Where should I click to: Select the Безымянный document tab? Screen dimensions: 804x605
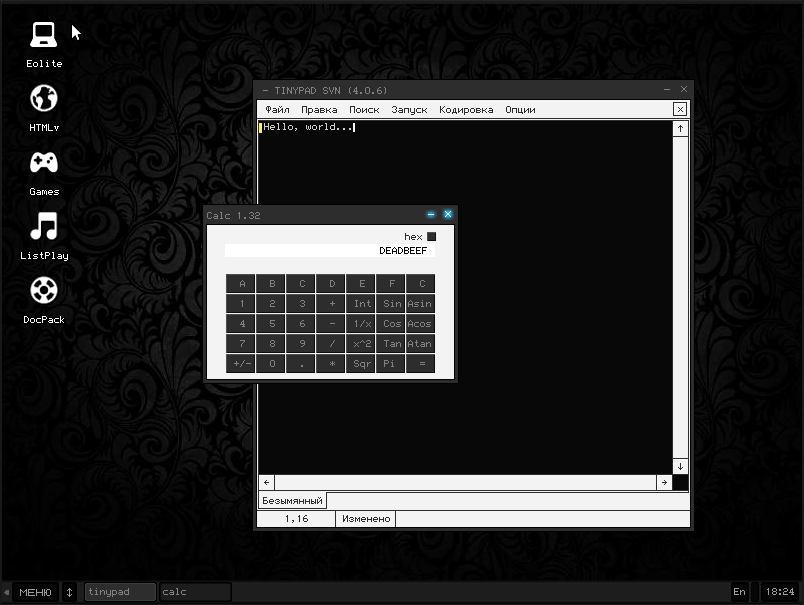point(292,500)
